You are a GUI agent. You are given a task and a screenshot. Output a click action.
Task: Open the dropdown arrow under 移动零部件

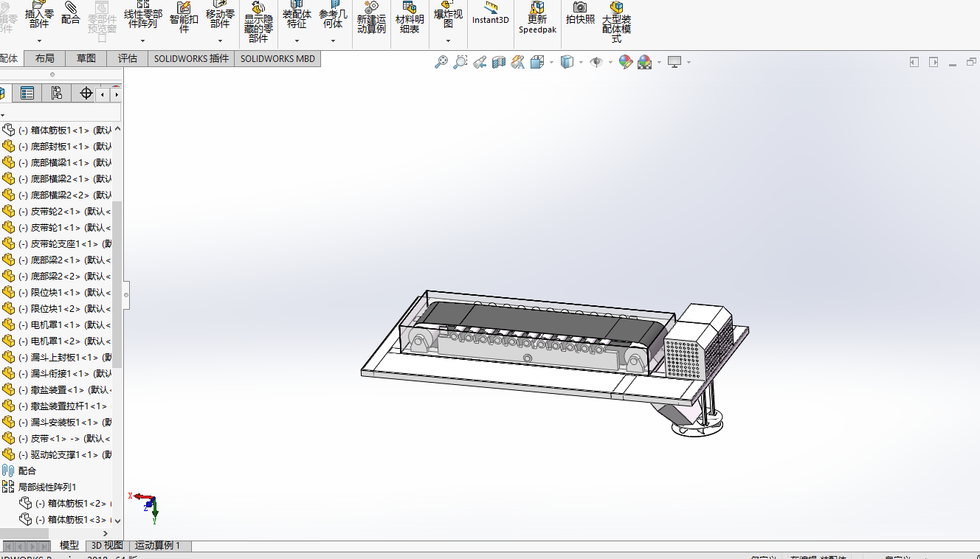pos(220,41)
